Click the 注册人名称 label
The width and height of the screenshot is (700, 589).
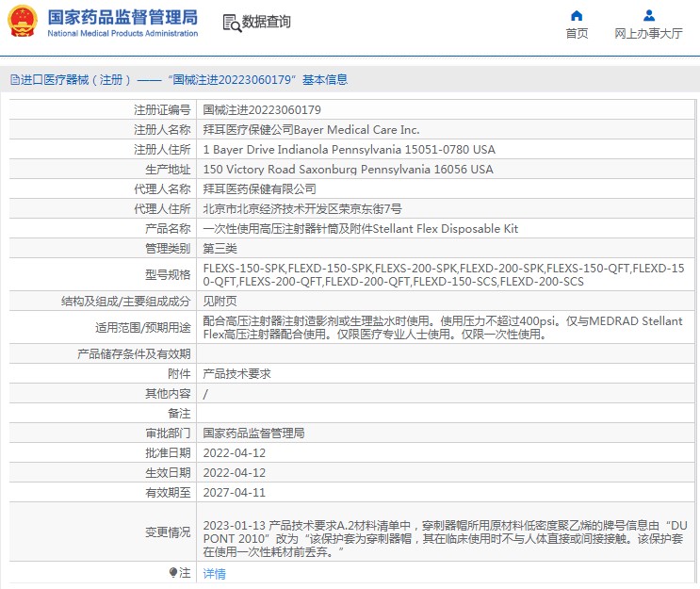[x=162, y=130]
